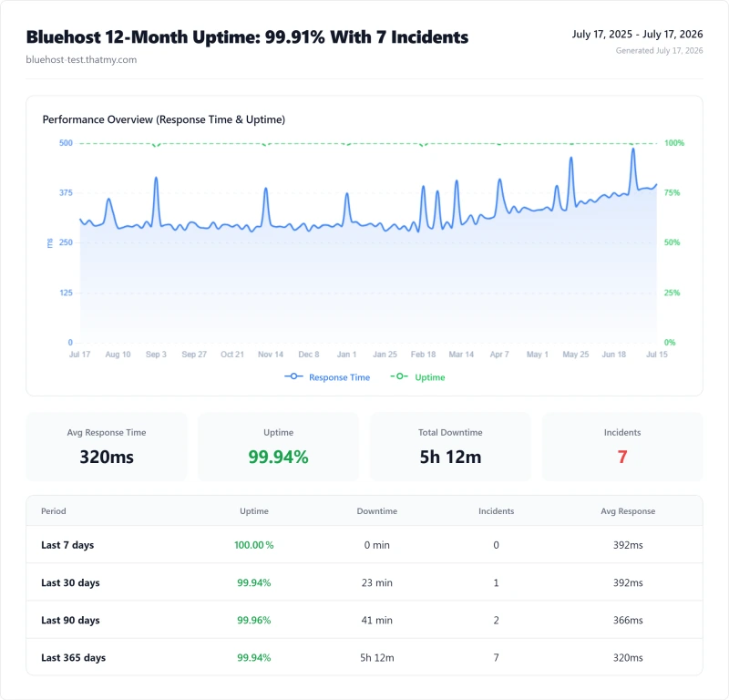This screenshot has width=729, height=700.
Task: Click the 'Jul 17' x-axis label
Action: (x=79, y=355)
